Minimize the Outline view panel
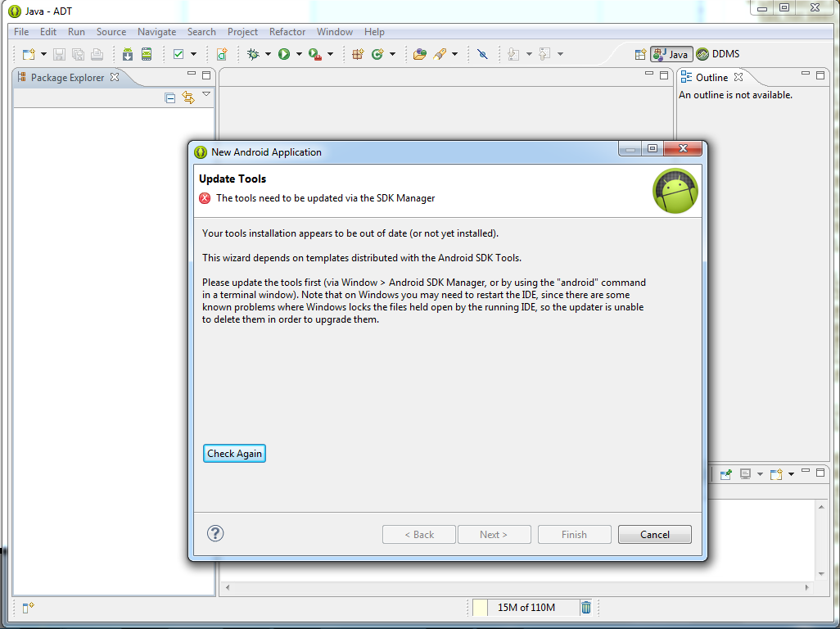Screen dimensions: 840x629 pos(805,74)
